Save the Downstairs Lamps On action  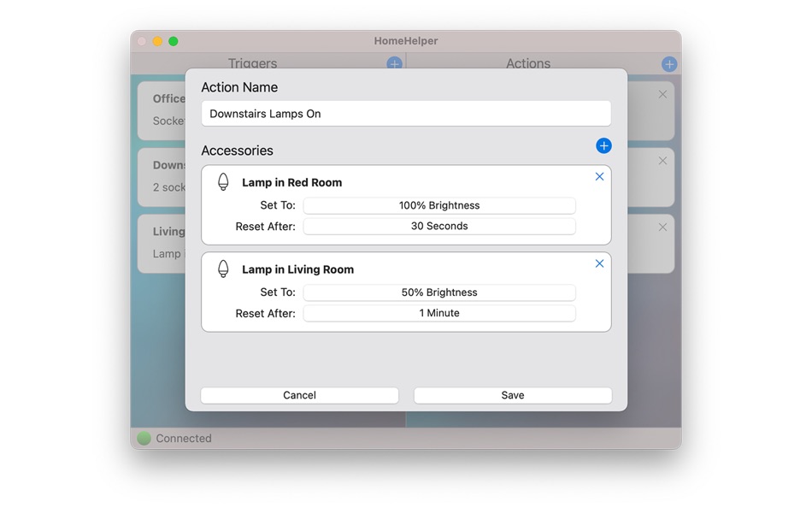(513, 395)
